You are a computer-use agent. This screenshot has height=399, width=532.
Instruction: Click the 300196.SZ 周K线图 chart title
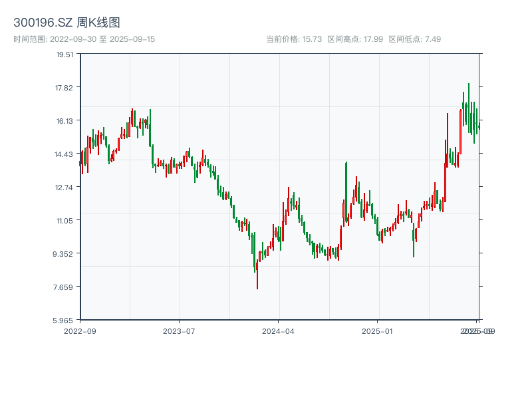pyautogui.click(x=66, y=23)
